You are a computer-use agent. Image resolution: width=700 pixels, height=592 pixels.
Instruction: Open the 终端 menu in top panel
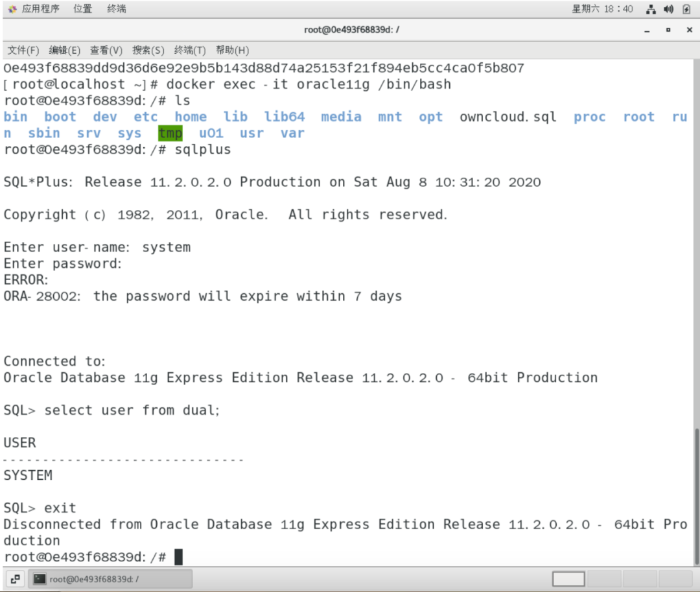click(117, 9)
